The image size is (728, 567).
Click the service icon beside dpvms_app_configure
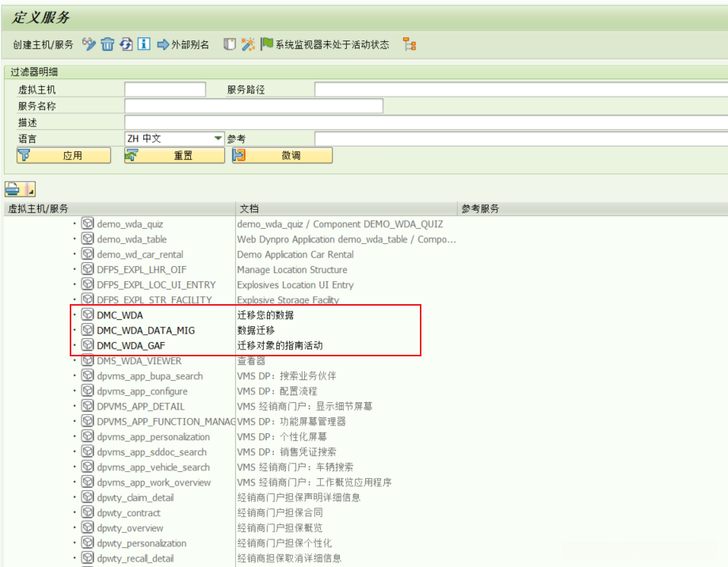pyautogui.click(x=87, y=390)
